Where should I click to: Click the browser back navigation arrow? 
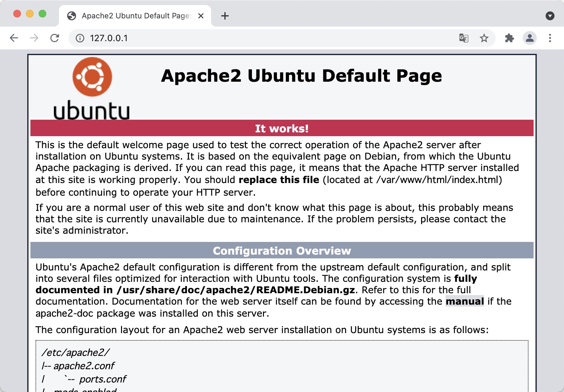coord(14,38)
